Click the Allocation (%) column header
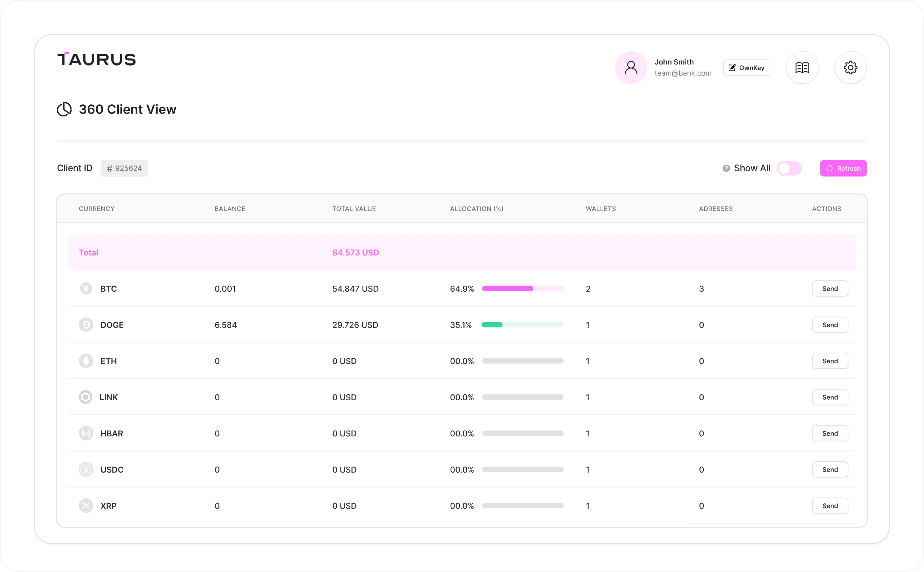Screen dimensions: 924x572 point(476,209)
